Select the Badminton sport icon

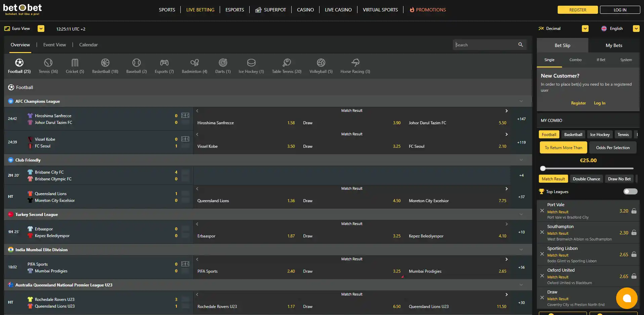[195, 62]
